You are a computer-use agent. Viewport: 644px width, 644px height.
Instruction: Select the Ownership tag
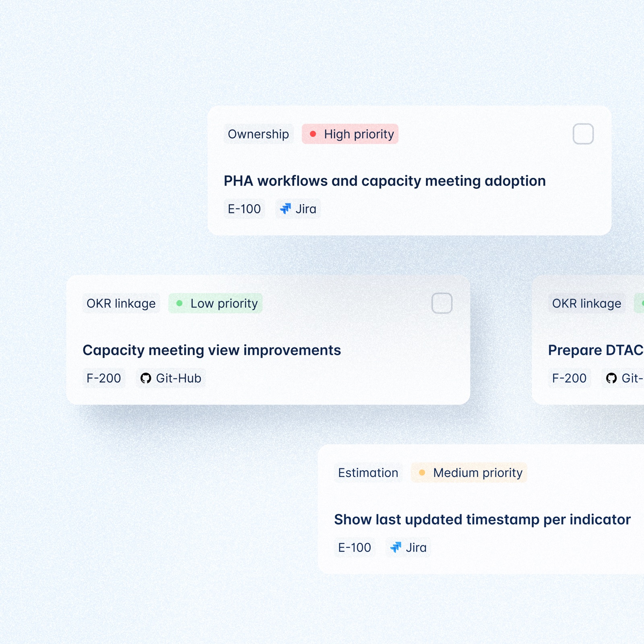click(x=259, y=134)
